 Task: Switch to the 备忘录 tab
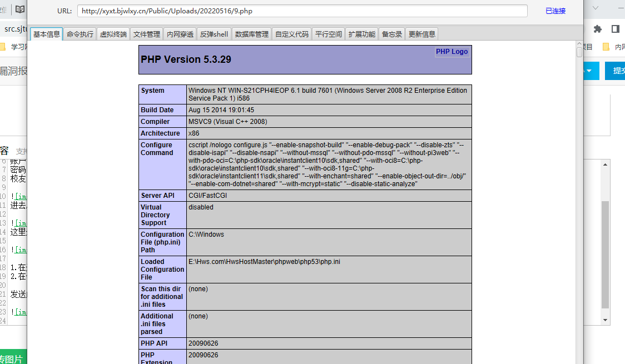(x=392, y=34)
